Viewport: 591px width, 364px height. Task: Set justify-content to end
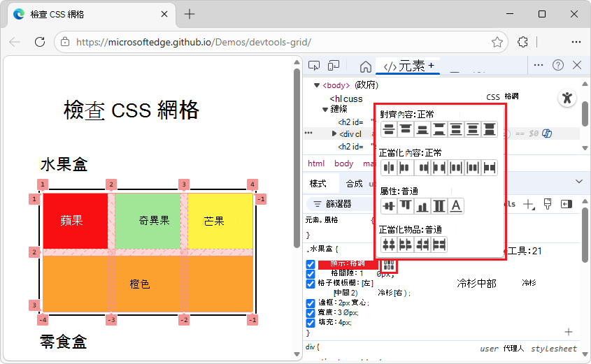[422, 168]
